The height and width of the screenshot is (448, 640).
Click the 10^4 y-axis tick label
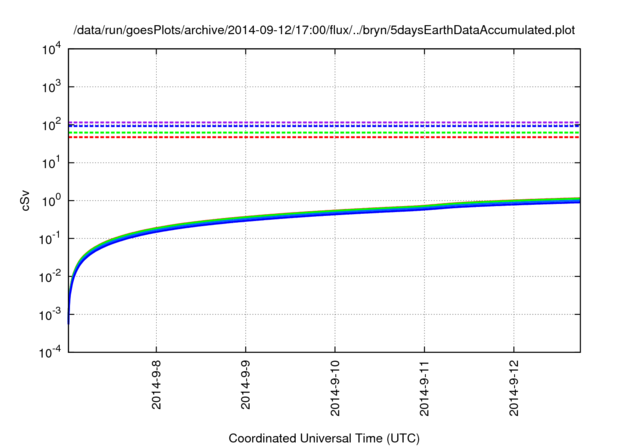[x=51, y=49]
